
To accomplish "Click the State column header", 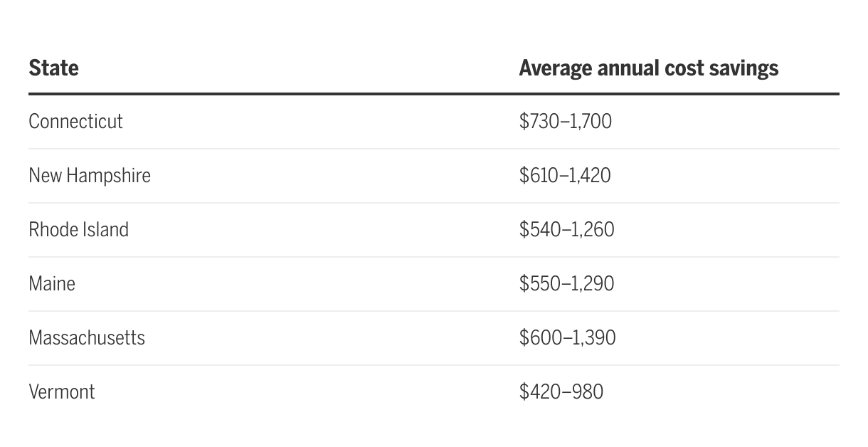I will point(53,68).
